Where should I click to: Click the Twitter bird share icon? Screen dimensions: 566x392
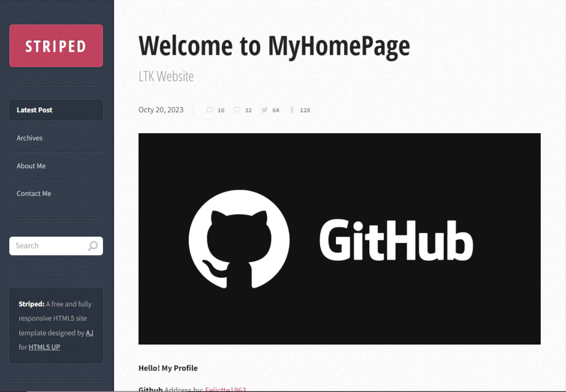point(265,110)
